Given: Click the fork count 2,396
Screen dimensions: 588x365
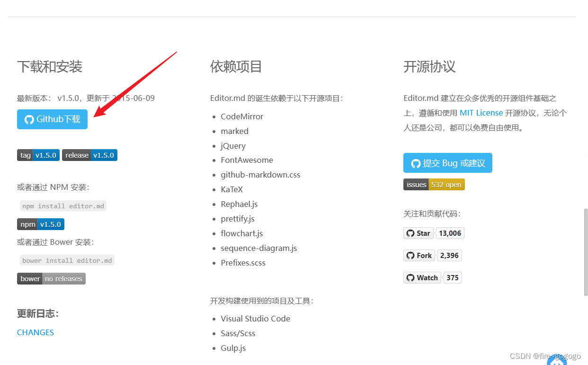Looking at the screenshot, I should pos(449,256).
